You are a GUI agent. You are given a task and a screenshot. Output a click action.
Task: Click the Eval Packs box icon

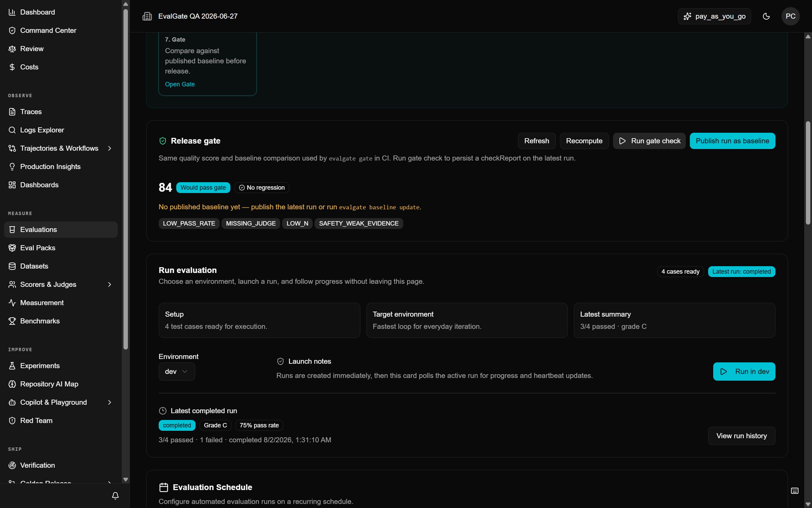pyautogui.click(x=12, y=248)
